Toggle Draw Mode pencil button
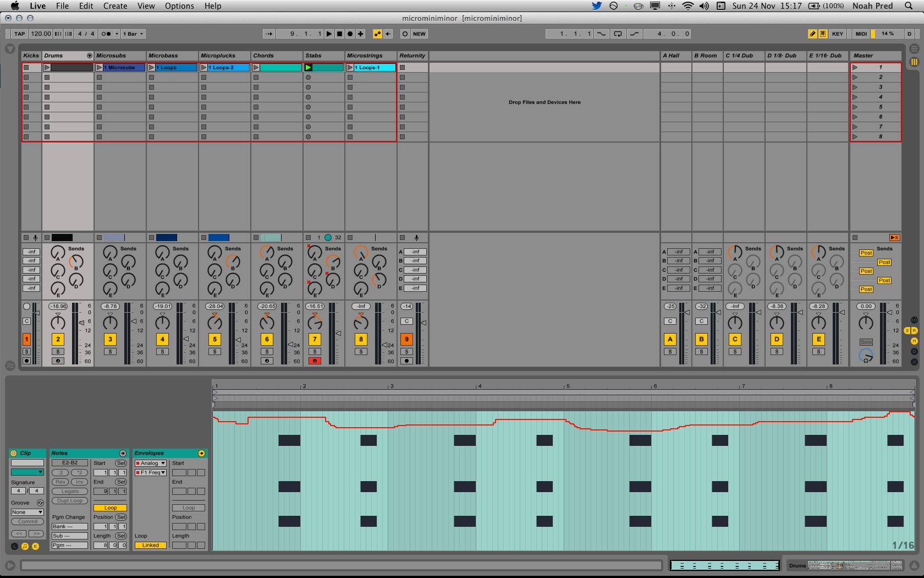Screen dimensions: 924x578 tap(812, 34)
